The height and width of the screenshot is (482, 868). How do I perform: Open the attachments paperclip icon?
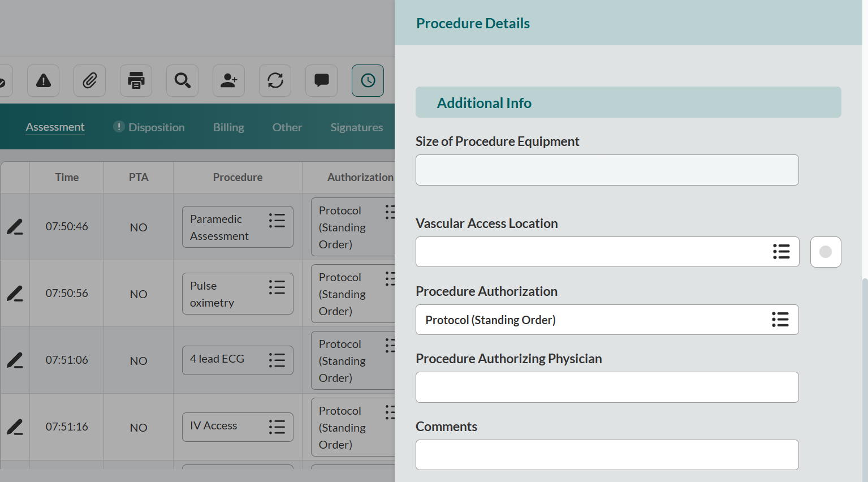89,80
